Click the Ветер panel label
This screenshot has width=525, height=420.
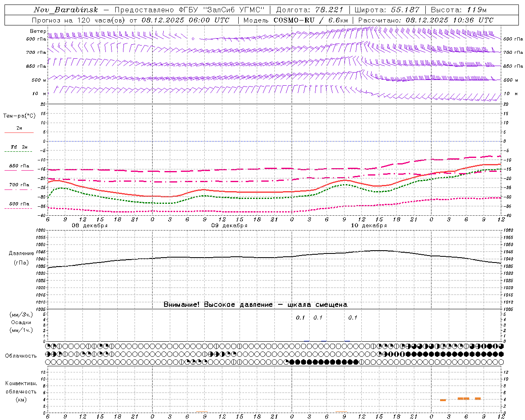38,31
